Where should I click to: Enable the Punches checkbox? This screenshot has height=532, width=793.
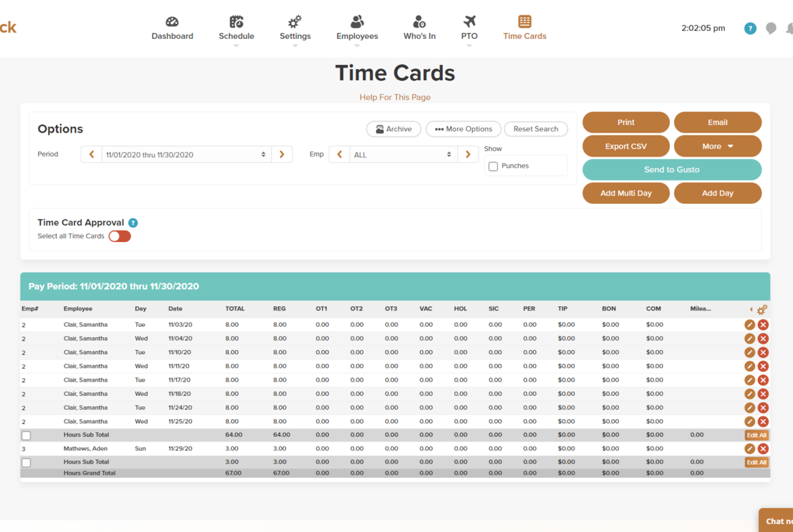[493, 166]
